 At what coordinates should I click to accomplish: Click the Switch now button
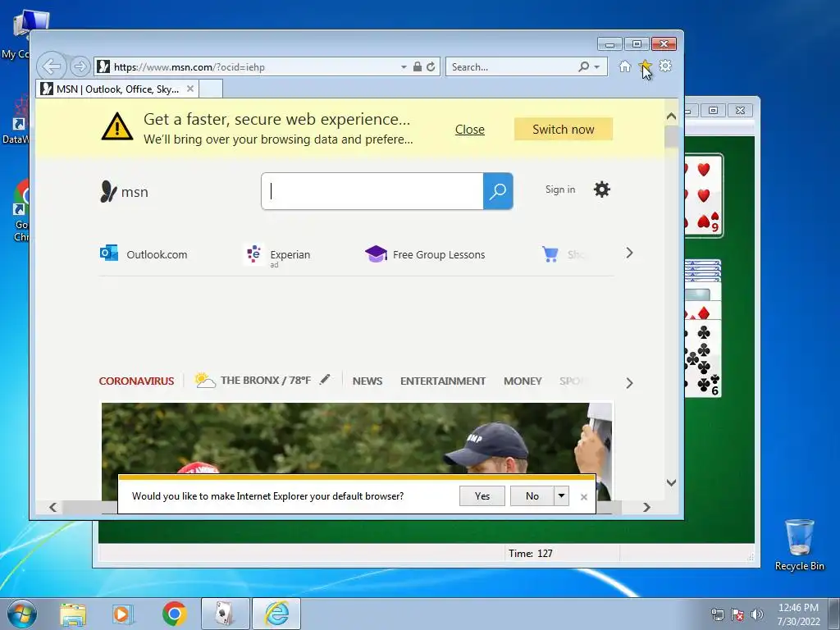coord(563,129)
